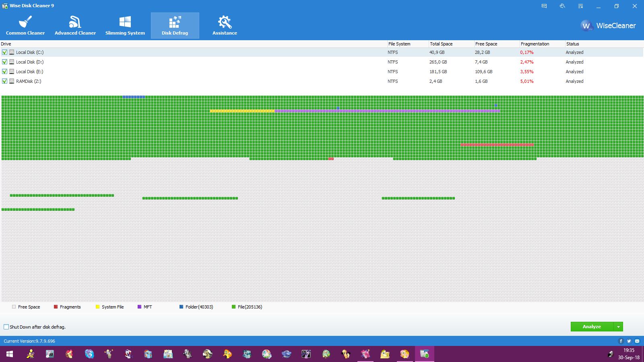The width and height of the screenshot is (644, 362).
Task: Click the purple MFT blocks in disk map
Action: click(x=387, y=111)
